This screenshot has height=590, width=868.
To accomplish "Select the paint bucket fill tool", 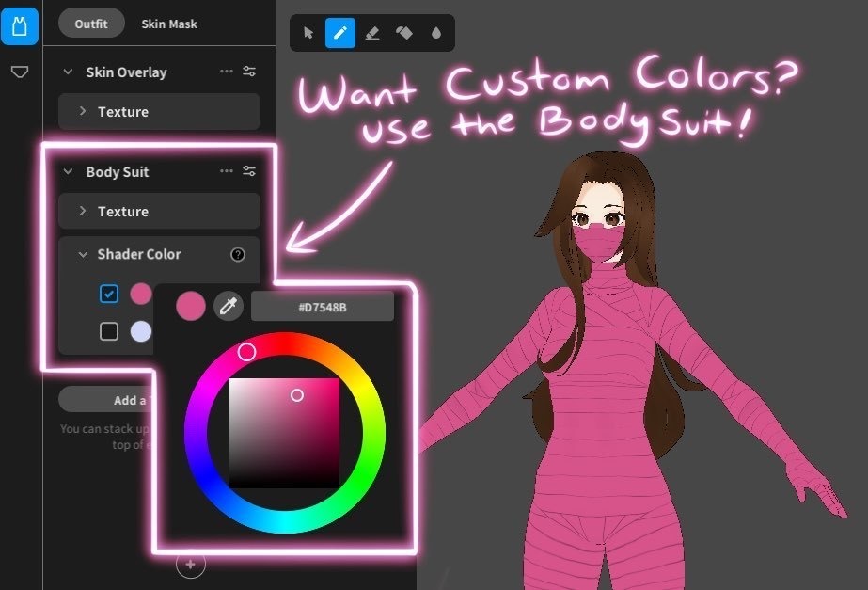I will [x=403, y=32].
